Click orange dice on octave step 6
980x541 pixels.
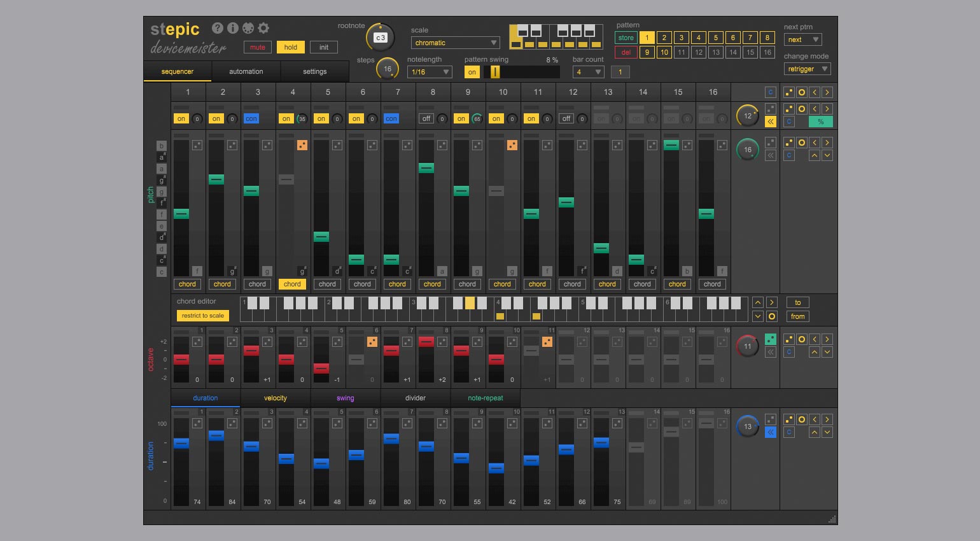coord(372,342)
